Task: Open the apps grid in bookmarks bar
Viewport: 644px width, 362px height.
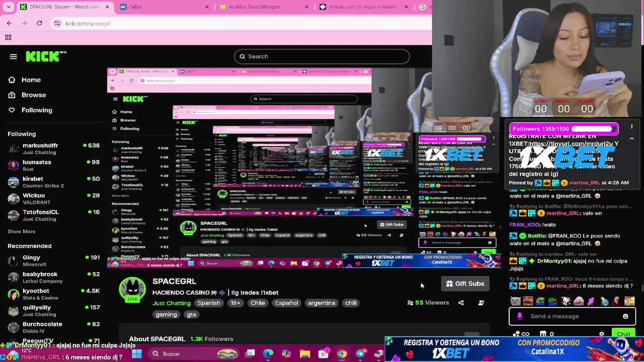Action: pos(8,37)
